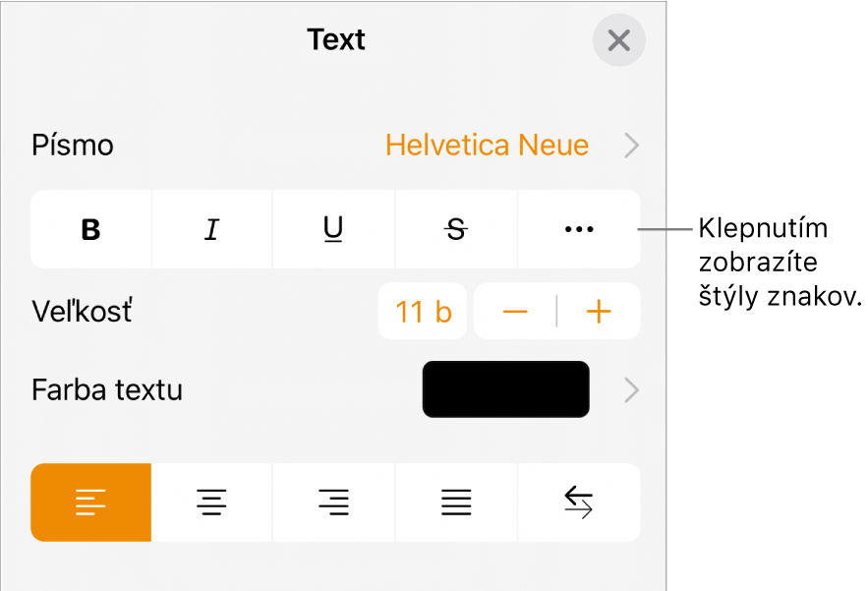This screenshot has width=868, height=591.
Task: Increase font size with the plus button
Action: pos(598,311)
